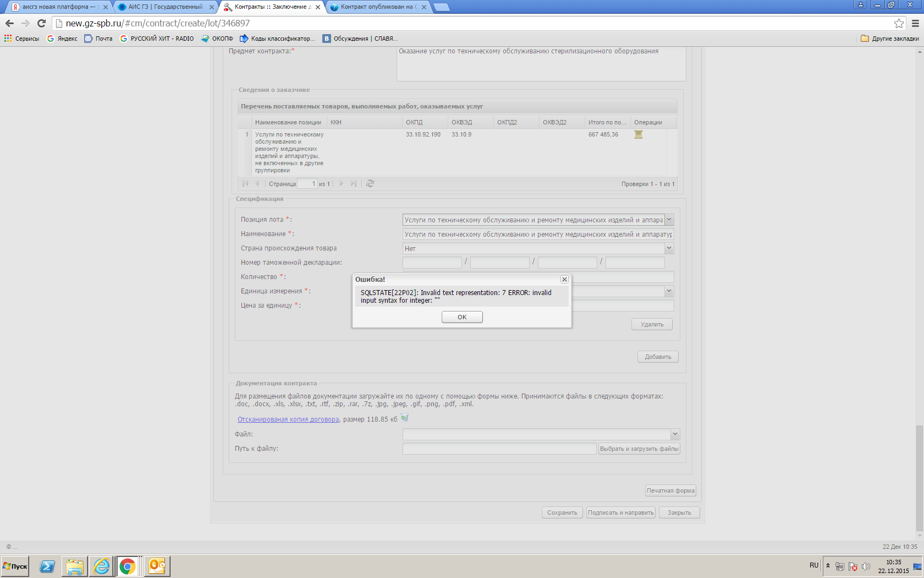The height and width of the screenshot is (578, 924).
Task: Go forward in browser history
Action: (25, 23)
